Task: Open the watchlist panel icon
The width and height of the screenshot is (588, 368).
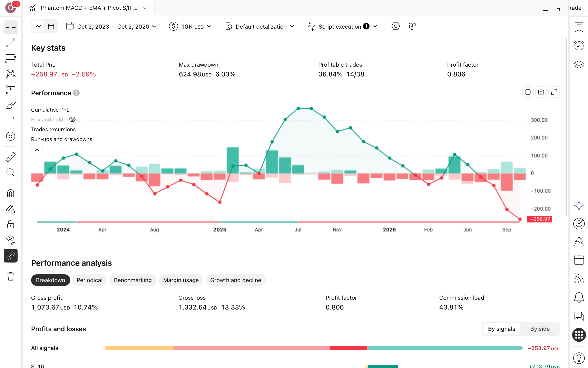Action: click(x=579, y=27)
